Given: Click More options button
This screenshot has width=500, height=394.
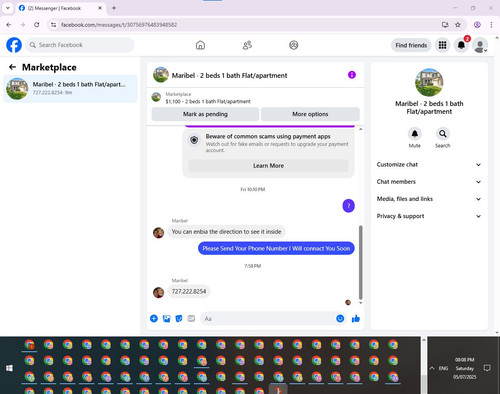Looking at the screenshot, I should [x=310, y=114].
